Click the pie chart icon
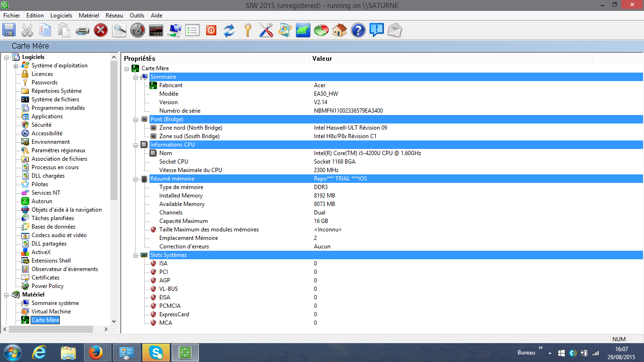The width and height of the screenshot is (644, 362). (322, 31)
